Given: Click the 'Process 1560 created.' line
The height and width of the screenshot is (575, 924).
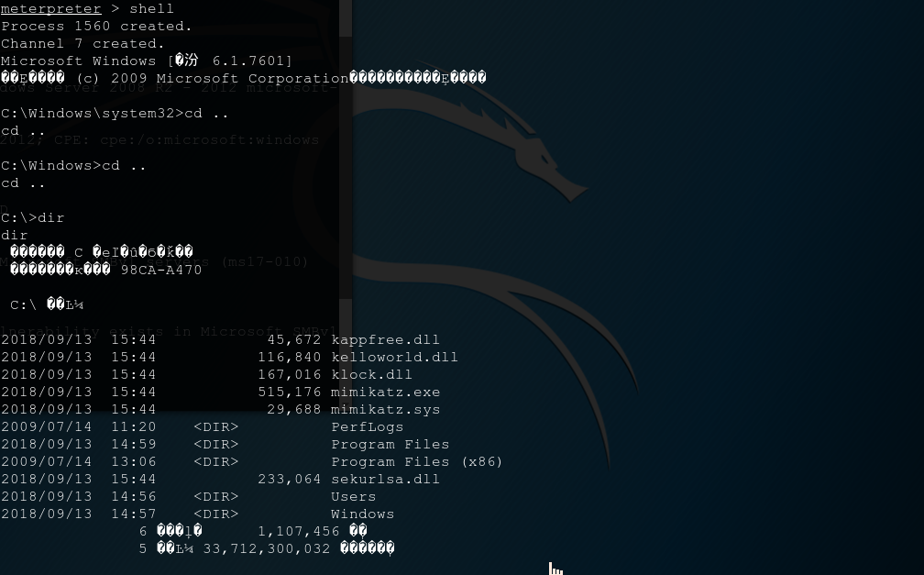Looking at the screenshot, I should point(96,27).
